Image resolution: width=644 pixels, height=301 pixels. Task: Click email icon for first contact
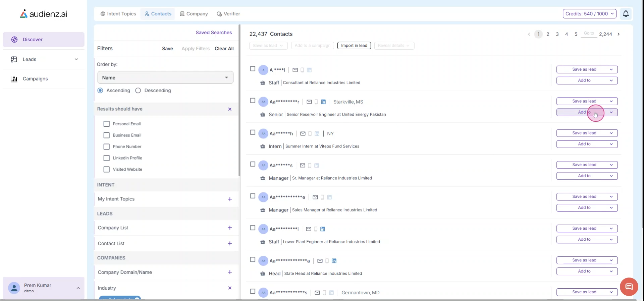pos(295,70)
